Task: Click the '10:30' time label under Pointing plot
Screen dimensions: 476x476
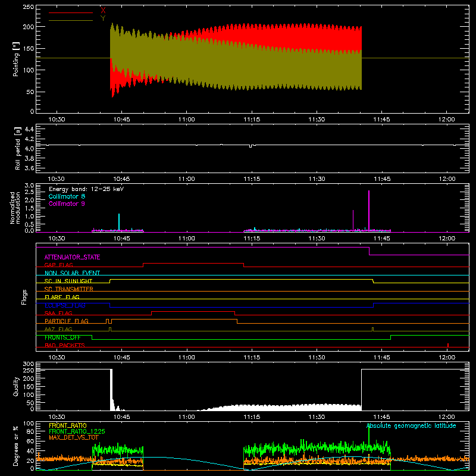Action: [x=57, y=120]
